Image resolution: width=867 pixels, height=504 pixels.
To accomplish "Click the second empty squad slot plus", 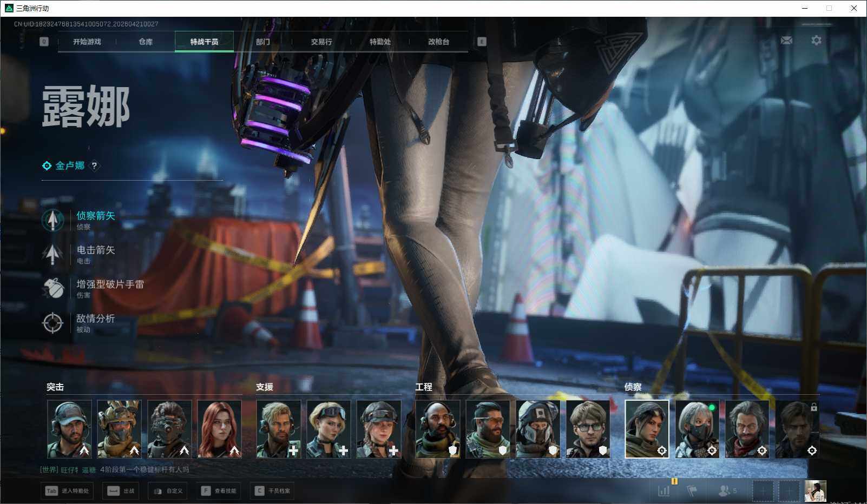I will [x=789, y=491].
